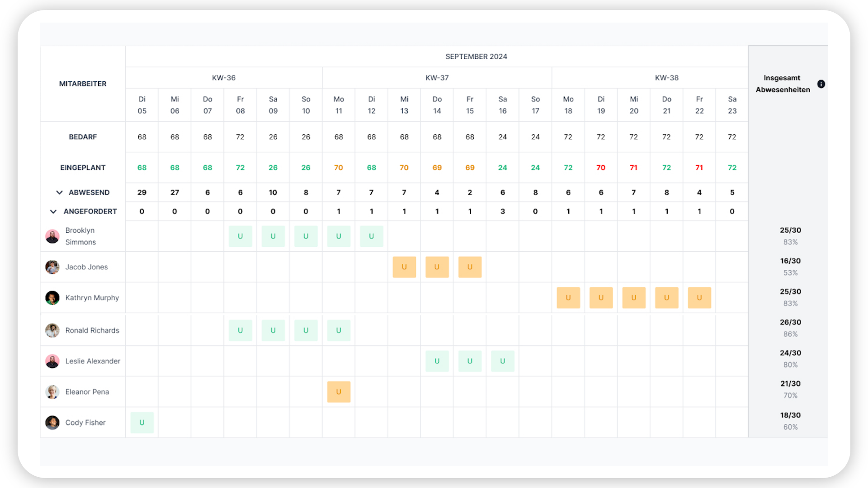Open Cody Fisher's green U entry on Di 05
This screenshot has height=488, width=868.
(142, 422)
